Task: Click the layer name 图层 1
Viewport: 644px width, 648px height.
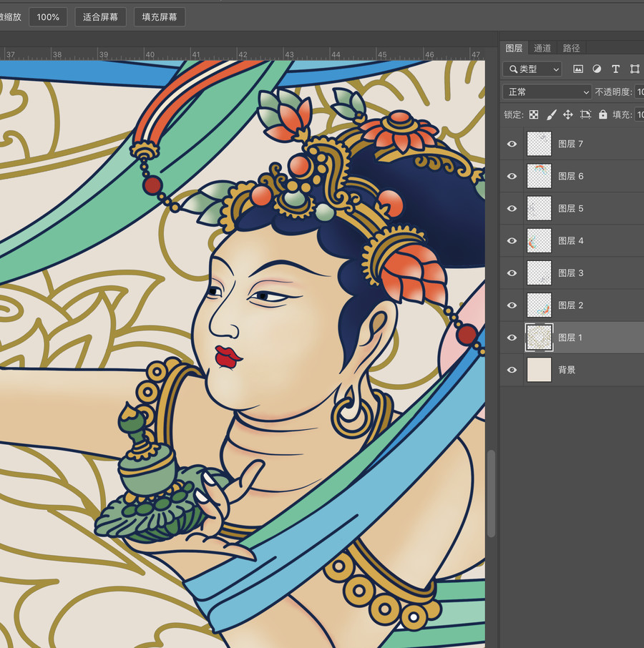Action: (570, 337)
